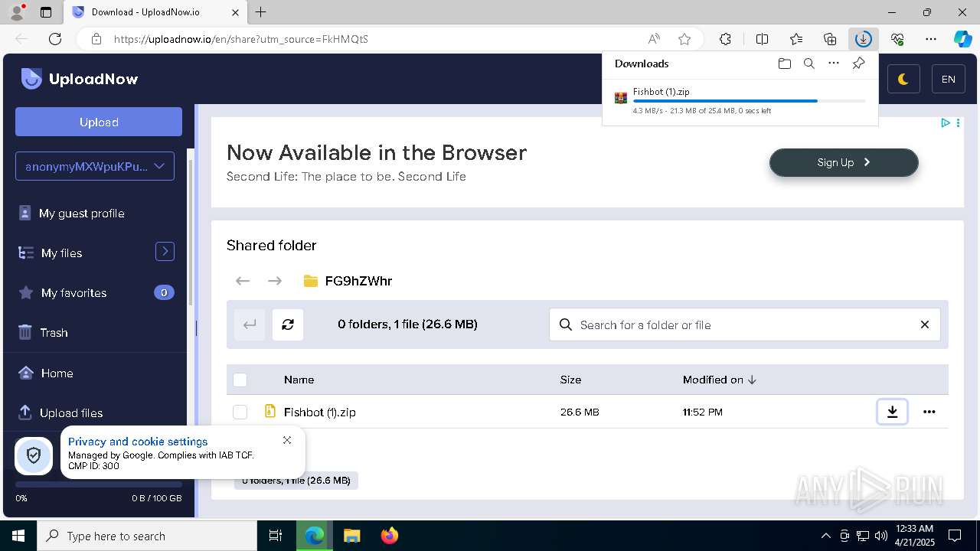This screenshot has width=980, height=551.
Task: Open My guest profile
Action: pyautogui.click(x=81, y=214)
